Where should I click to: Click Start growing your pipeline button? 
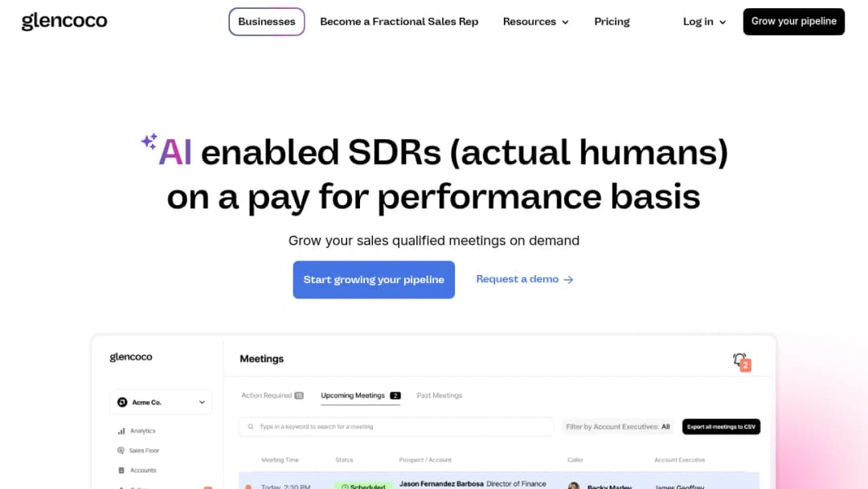(x=374, y=280)
